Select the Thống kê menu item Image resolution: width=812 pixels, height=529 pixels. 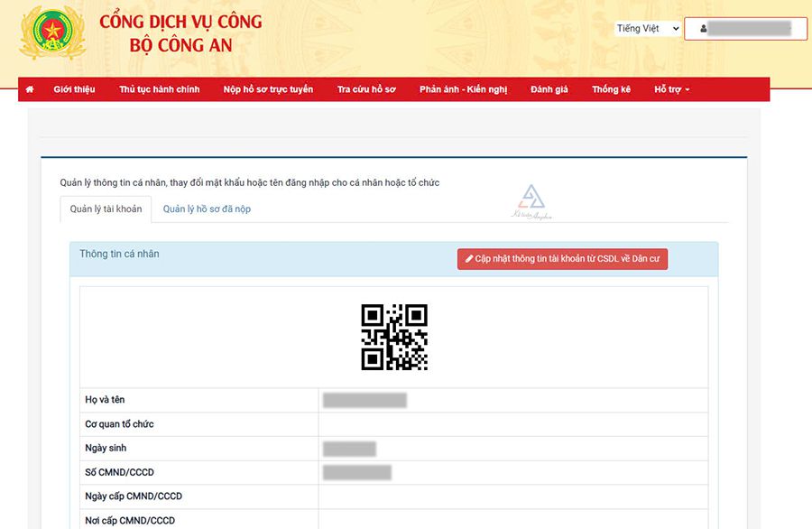point(611,89)
